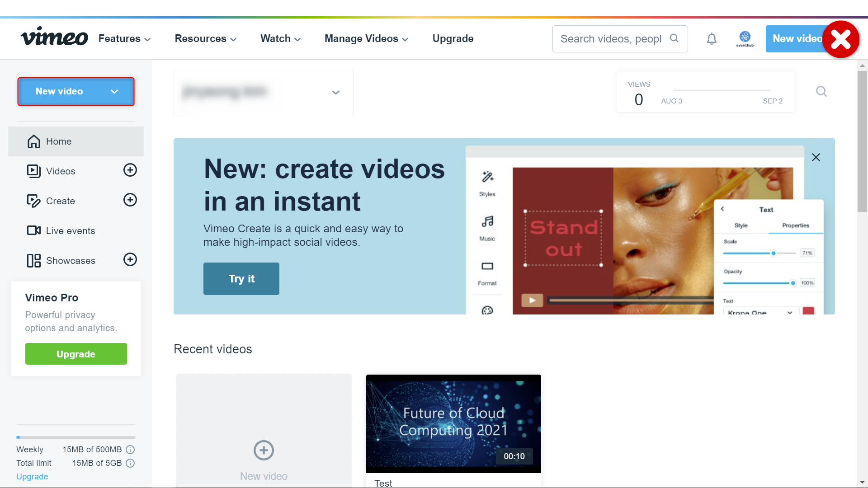
Task: Open the Features dropdown menu
Action: pos(124,39)
